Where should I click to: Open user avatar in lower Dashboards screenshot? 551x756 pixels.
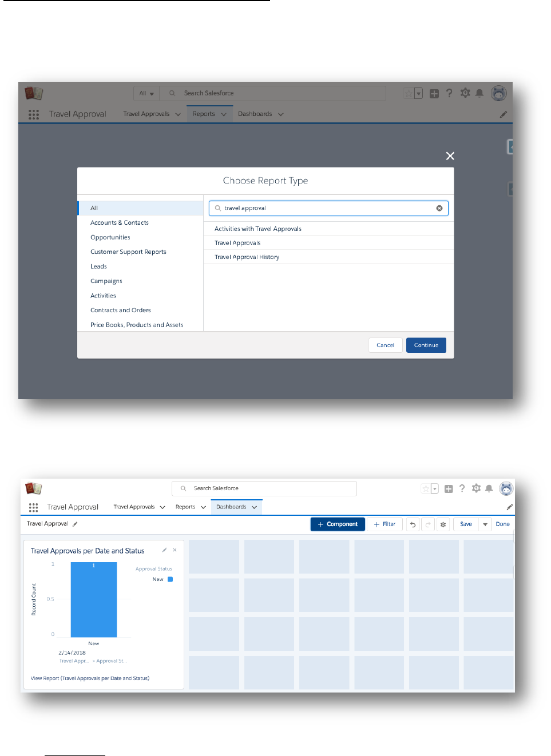tap(506, 488)
